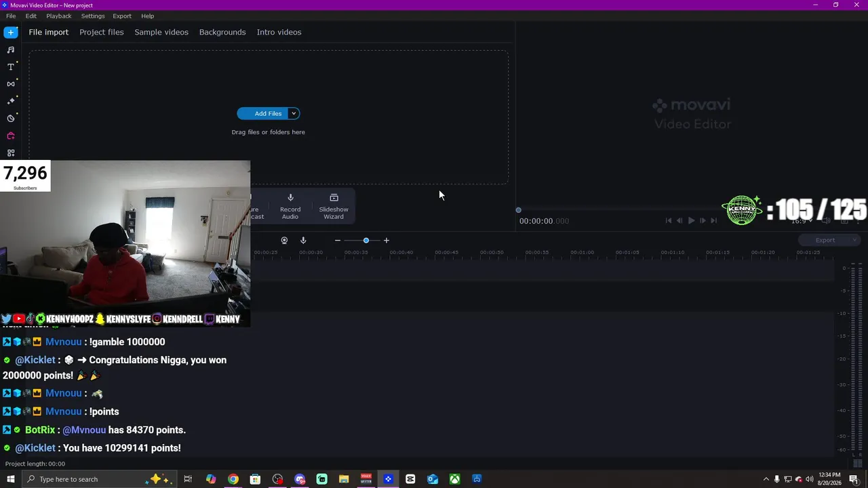Zoom in timeline with plus icon
Viewport: 868px width, 488px height.
point(387,241)
